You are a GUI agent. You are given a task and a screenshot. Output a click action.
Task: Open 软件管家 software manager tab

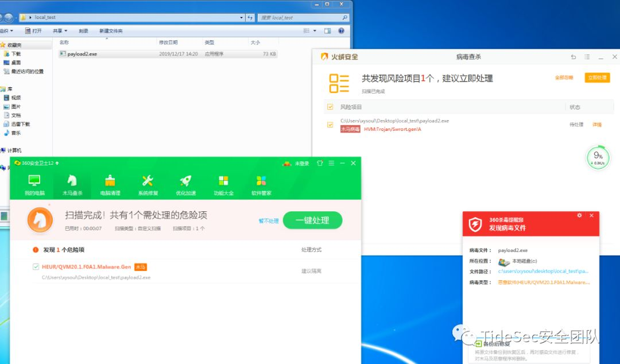pos(261,185)
